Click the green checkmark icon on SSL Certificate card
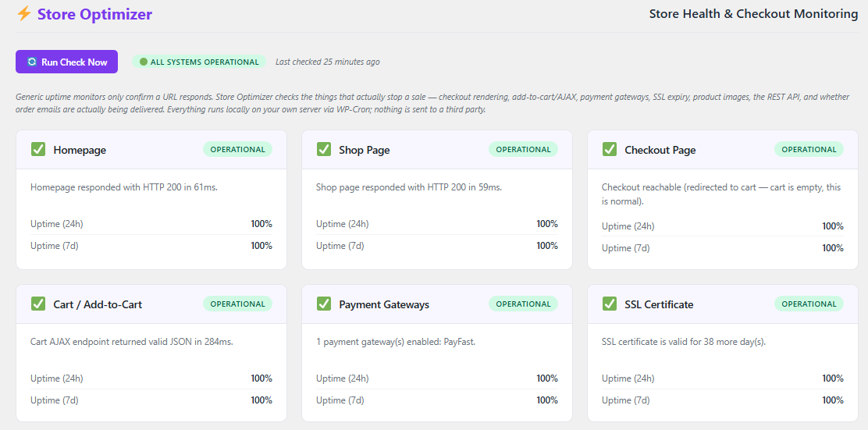 pyautogui.click(x=610, y=304)
